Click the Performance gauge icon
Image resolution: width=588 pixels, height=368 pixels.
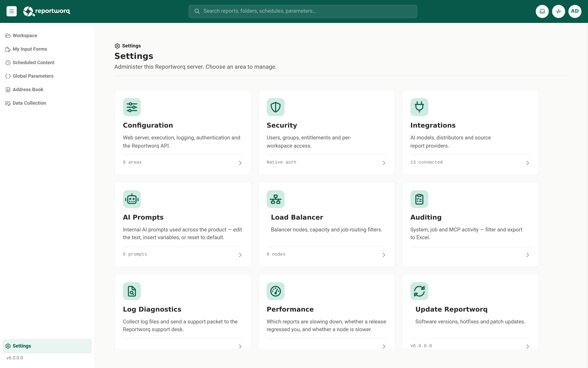[276, 291]
